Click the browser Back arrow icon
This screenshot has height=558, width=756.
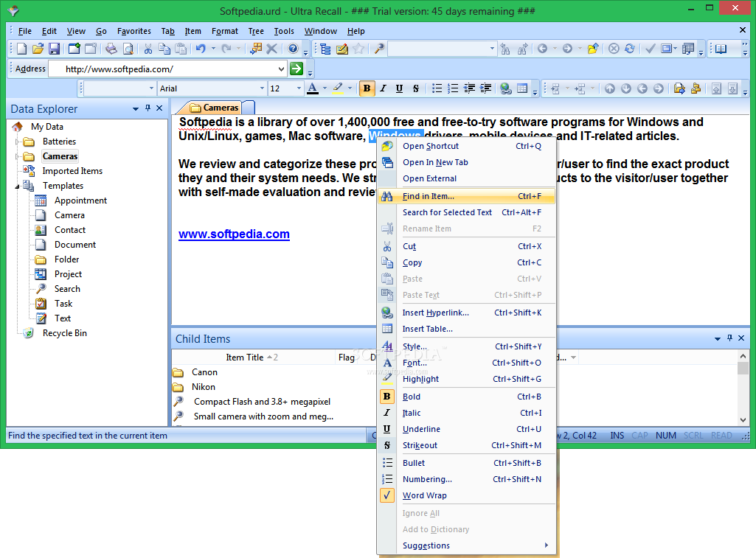click(542, 49)
